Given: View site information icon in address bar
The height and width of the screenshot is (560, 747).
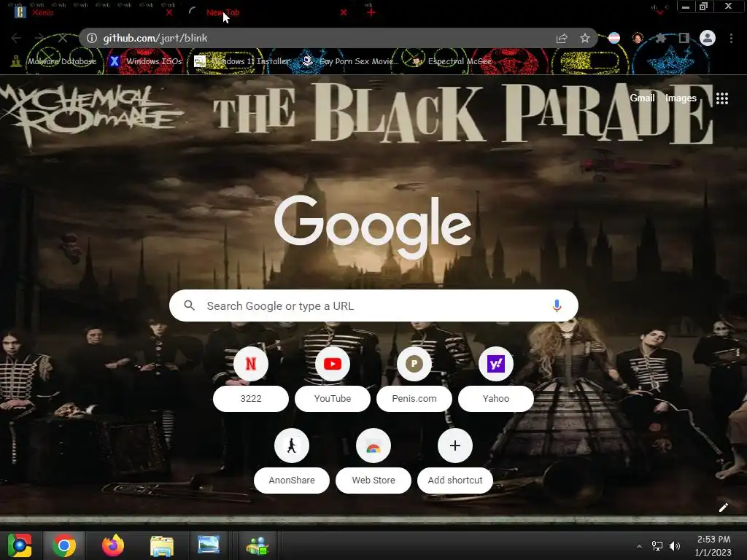Looking at the screenshot, I should pos(92,38).
